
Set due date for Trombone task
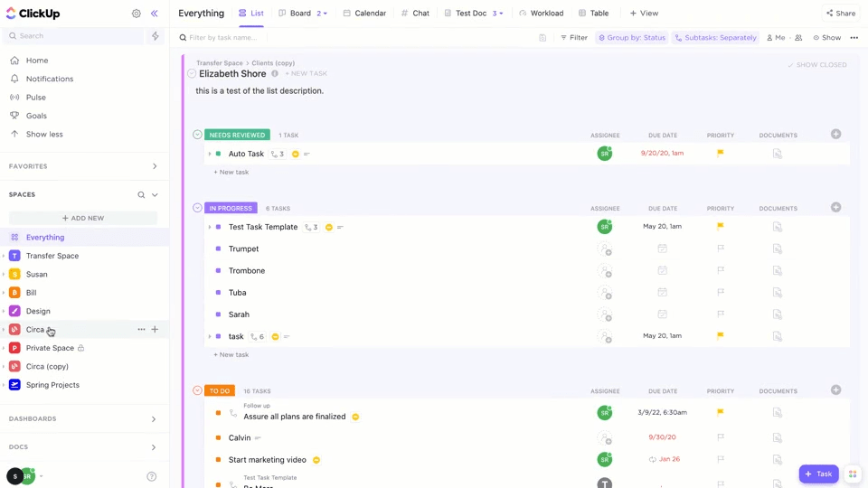(662, 270)
